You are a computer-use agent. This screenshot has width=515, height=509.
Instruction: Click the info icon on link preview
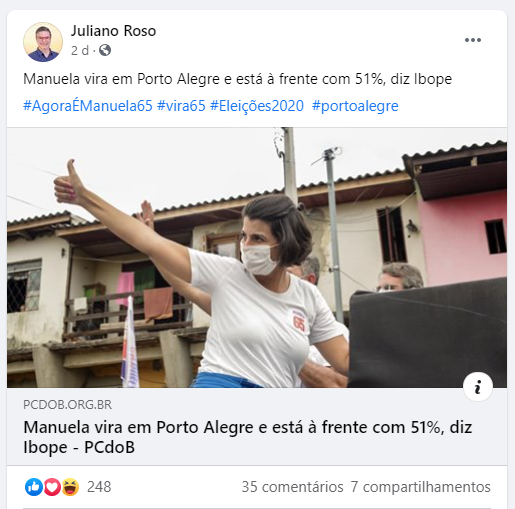pos(478,387)
